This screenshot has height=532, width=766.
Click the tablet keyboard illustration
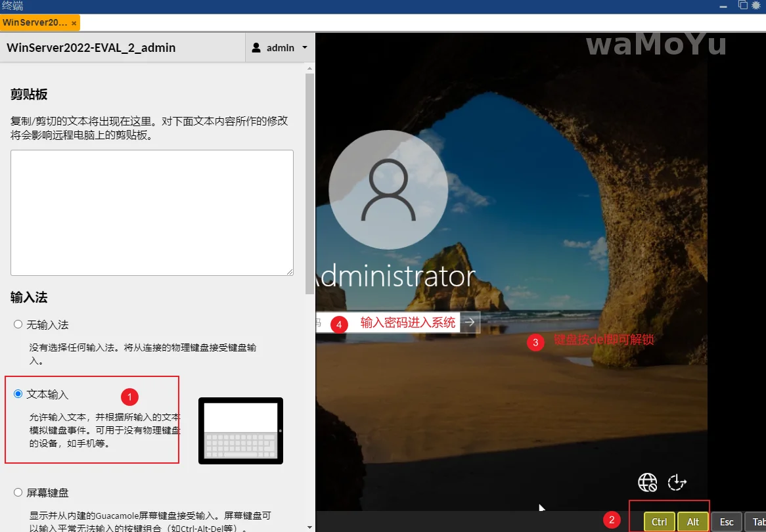240,430
